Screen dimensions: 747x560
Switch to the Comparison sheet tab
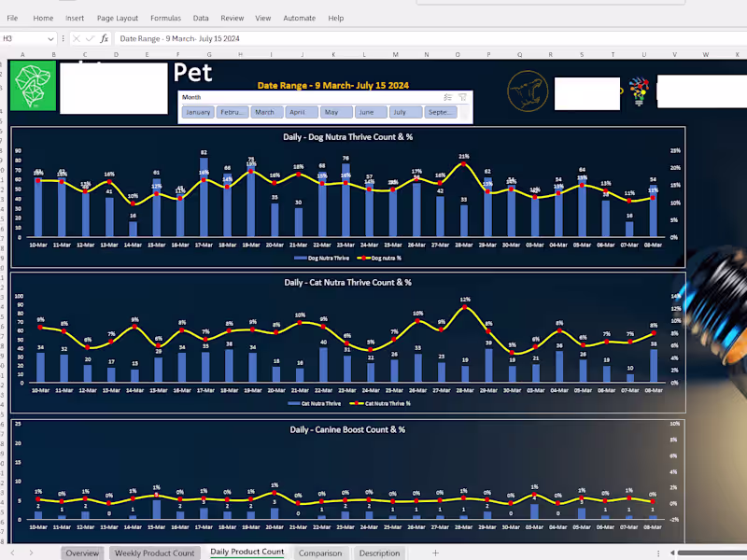click(320, 553)
